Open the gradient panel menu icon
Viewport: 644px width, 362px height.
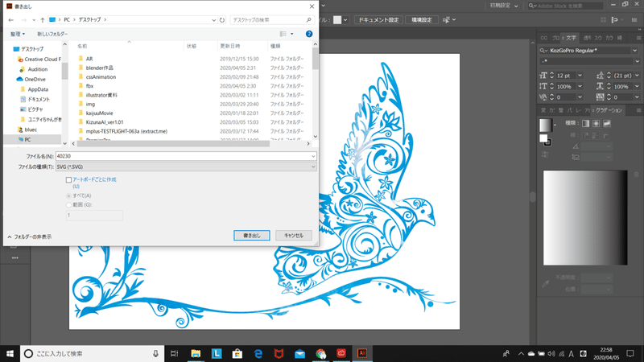[638, 110]
